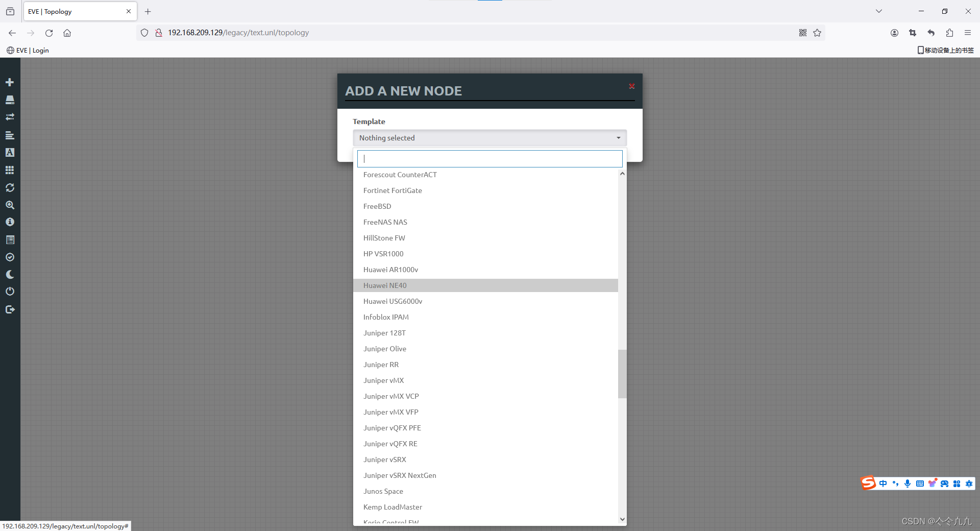This screenshot has height=531, width=980.
Task: Select Kemp LoadMaster template
Action: point(485,507)
